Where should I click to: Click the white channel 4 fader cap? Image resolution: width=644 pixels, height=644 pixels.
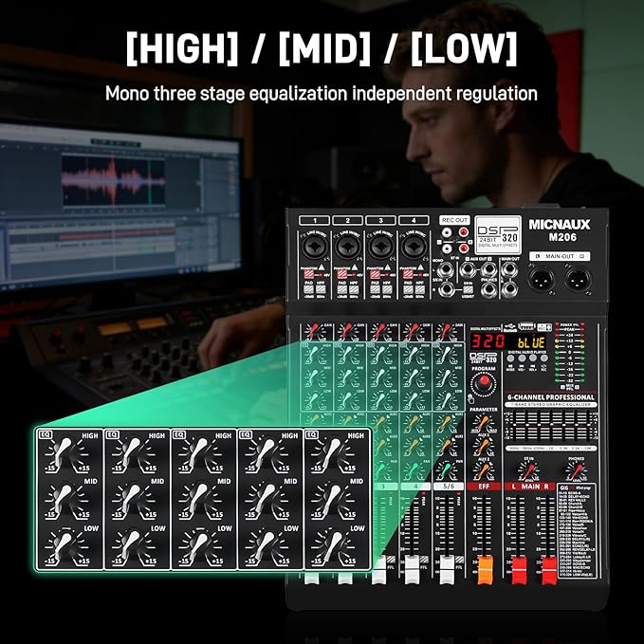click(x=412, y=570)
